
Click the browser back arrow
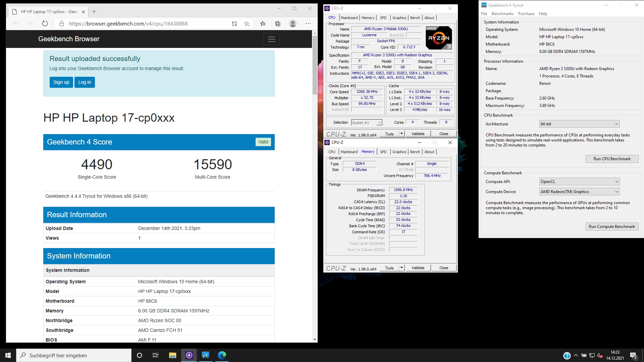[x=15, y=23]
